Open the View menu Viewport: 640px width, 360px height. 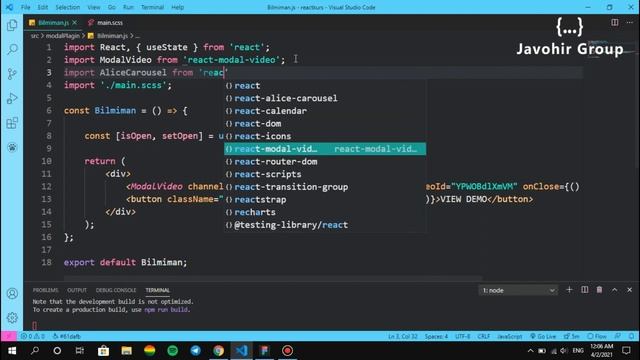pos(93,7)
